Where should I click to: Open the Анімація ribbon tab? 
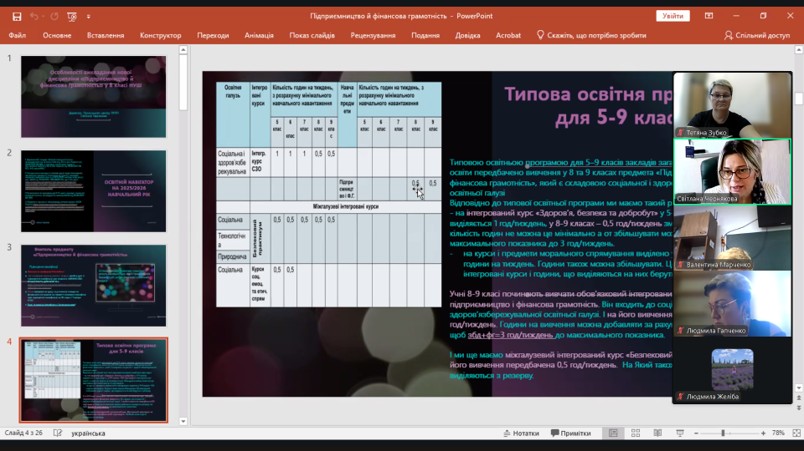point(259,35)
